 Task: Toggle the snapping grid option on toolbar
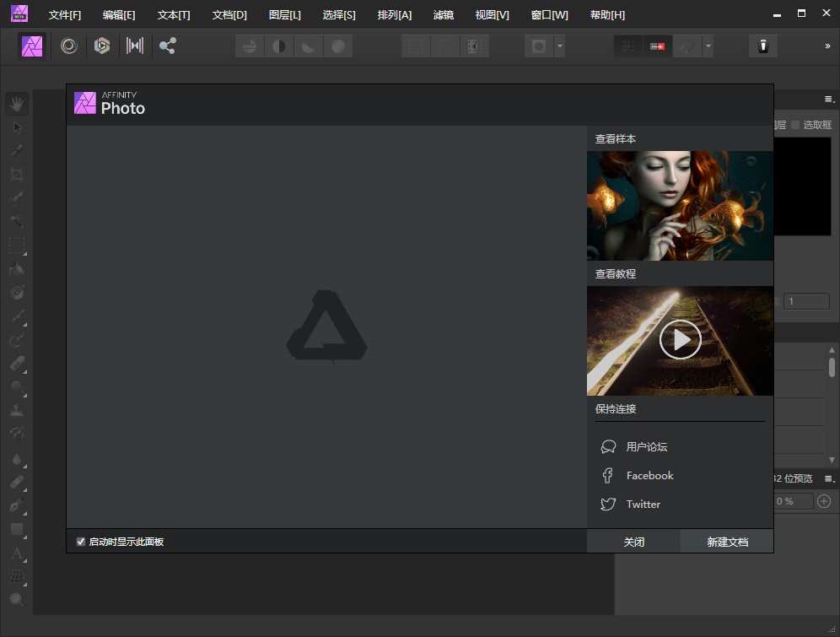pyautogui.click(x=628, y=46)
